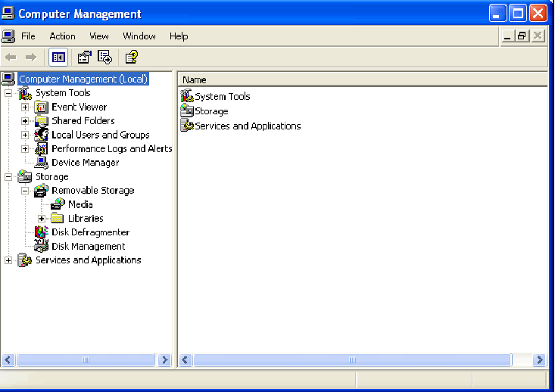
Task: Click the Properties toolbar icon
Action: tap(85, 57)
